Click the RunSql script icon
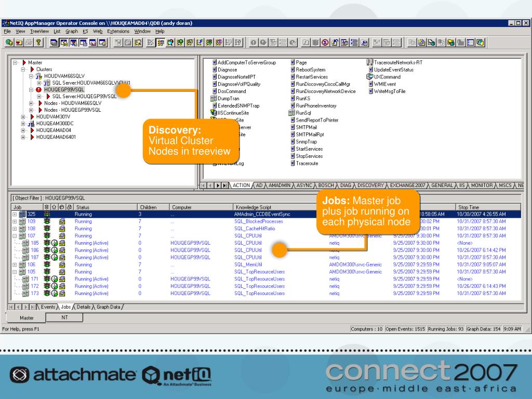Image resolution: width=532 pixels, height=399 pixels. click(x=292, y=113)
